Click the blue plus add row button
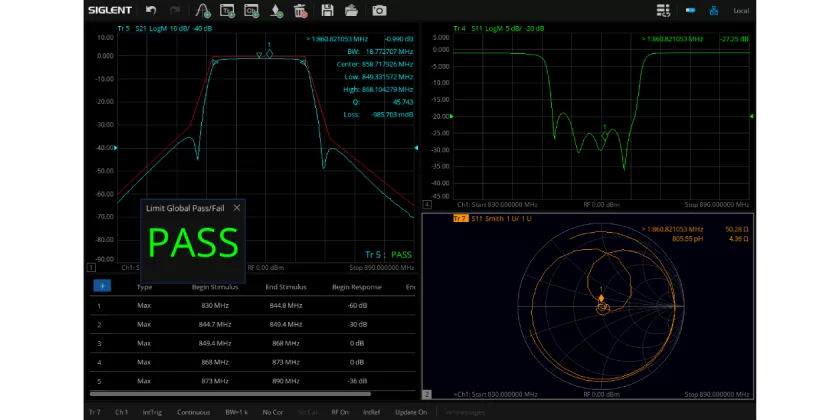 [102, 286]
